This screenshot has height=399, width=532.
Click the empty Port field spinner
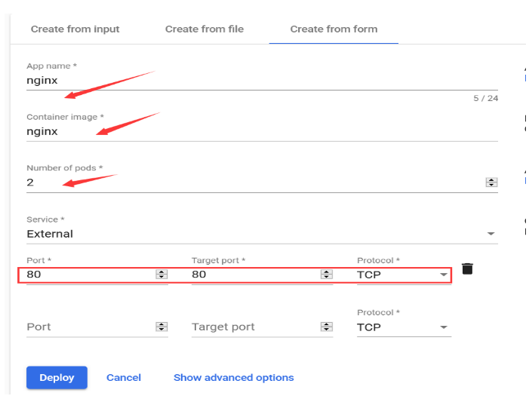point(161,327)
